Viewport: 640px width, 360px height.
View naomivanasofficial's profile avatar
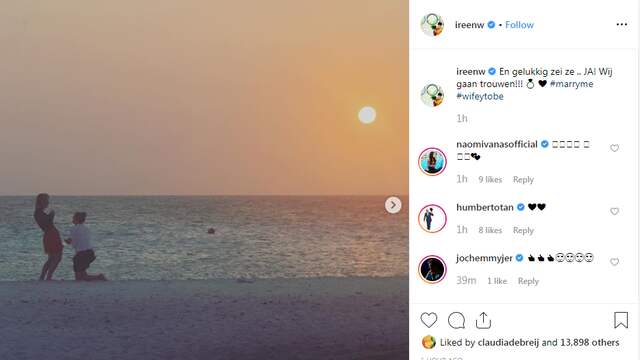click(432, 162)
